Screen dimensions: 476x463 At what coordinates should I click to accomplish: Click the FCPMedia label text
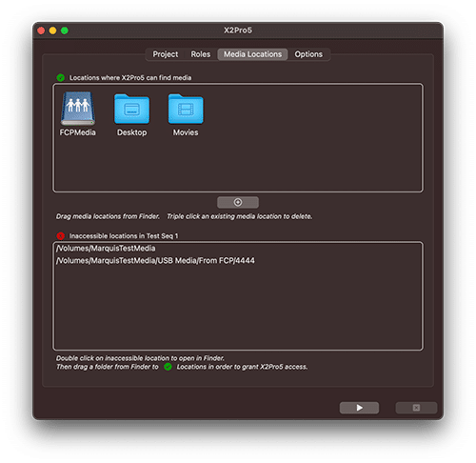coord(78,132)
